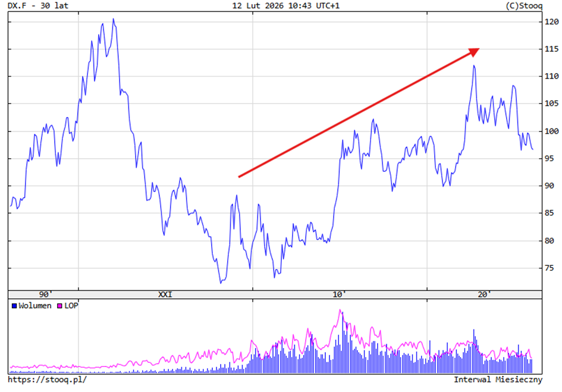Click the blue Wolumen legend square

(14, 306)
